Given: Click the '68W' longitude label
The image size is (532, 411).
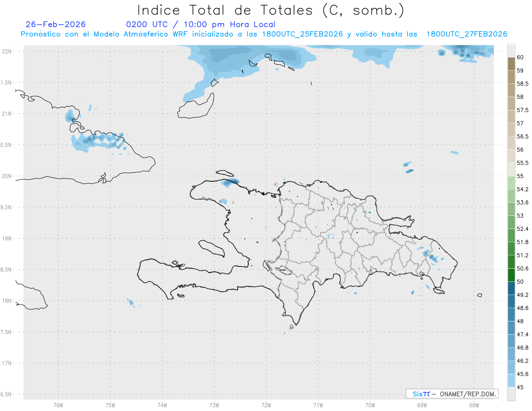Looking at the screenshot, I should click(x=474, y=405).
